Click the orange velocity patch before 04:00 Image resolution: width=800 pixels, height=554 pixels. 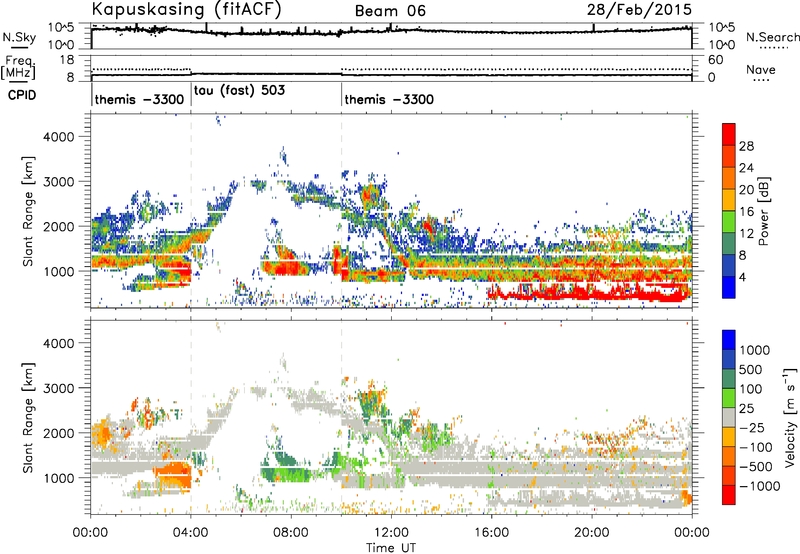point(172,474)
